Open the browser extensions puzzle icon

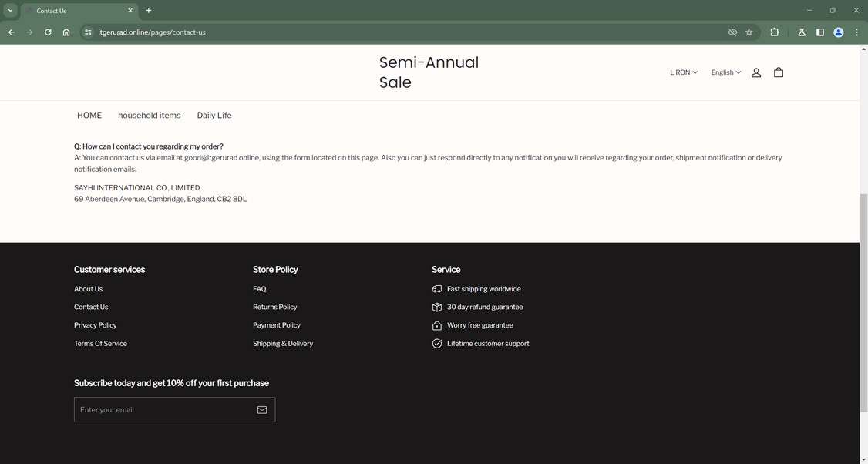[773, 32]
